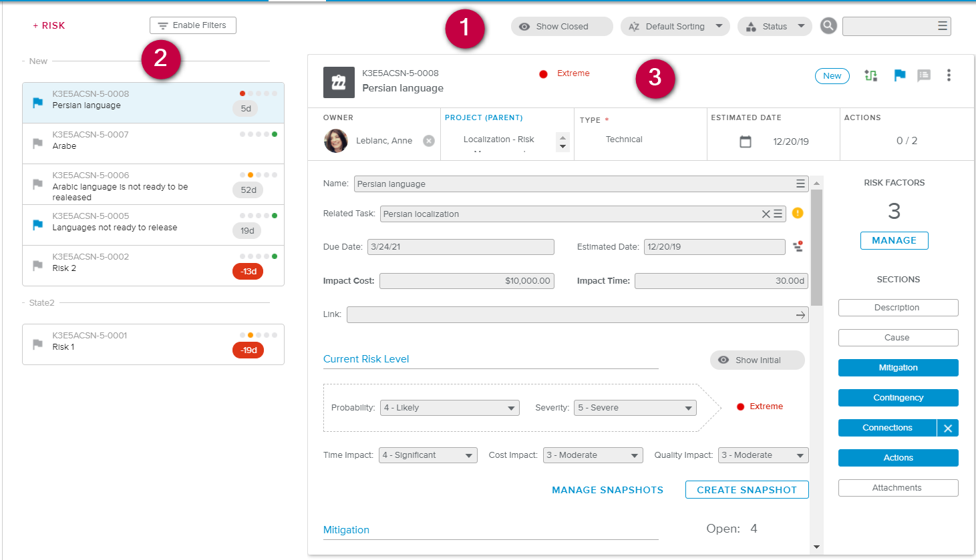Click the yellow warning icon beside Related Task
Image resolution: width=976 pixels, height=560 pixels.
coord(798,213)
